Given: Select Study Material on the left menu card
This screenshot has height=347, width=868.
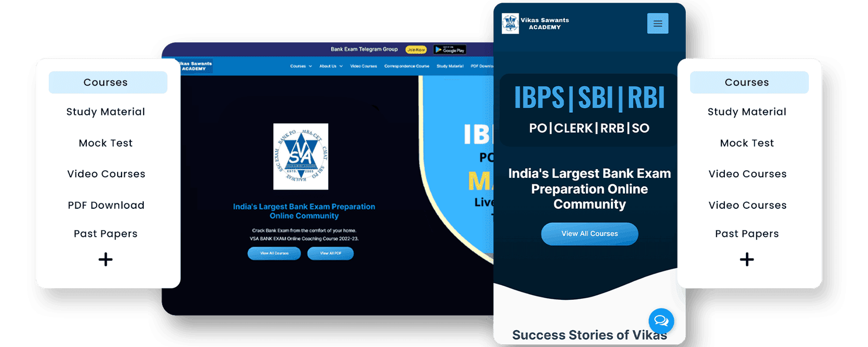Looking at the screenshot, I should [106, 112].
